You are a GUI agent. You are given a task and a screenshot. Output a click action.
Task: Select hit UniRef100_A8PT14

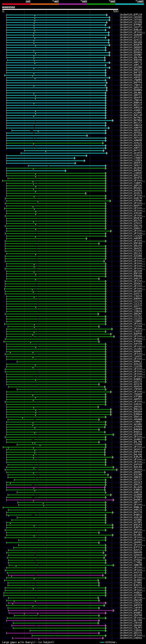coord(131,610)
